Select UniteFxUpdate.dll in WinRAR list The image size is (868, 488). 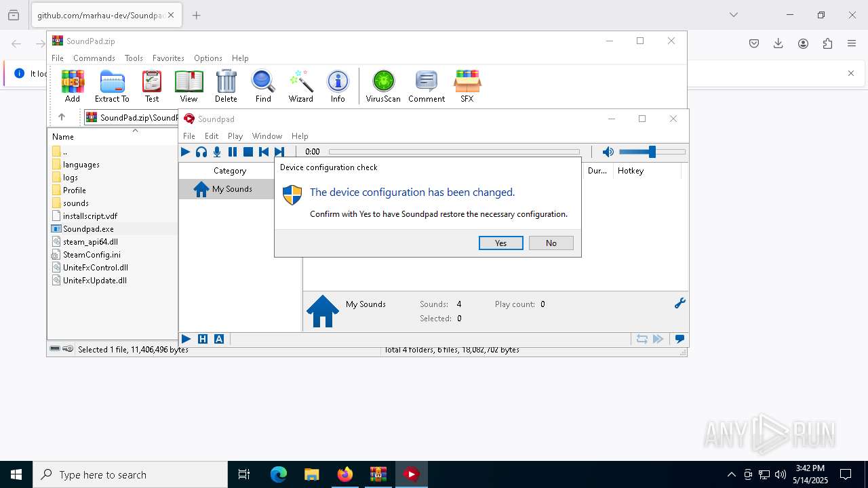point(95,281)
